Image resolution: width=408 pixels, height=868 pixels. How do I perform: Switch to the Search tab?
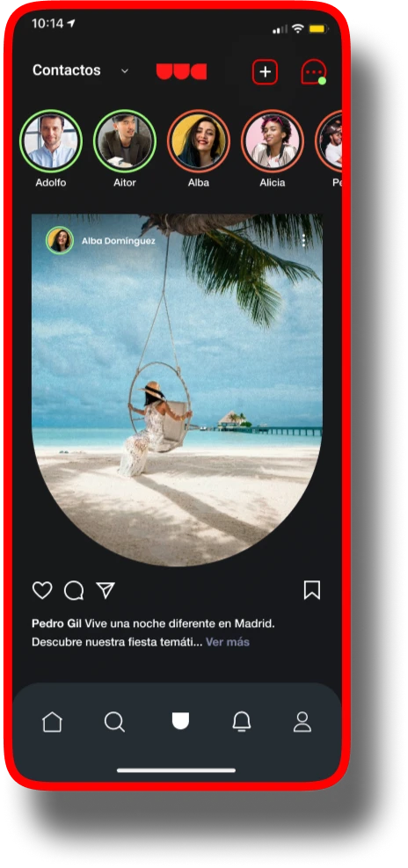(114, 722)
